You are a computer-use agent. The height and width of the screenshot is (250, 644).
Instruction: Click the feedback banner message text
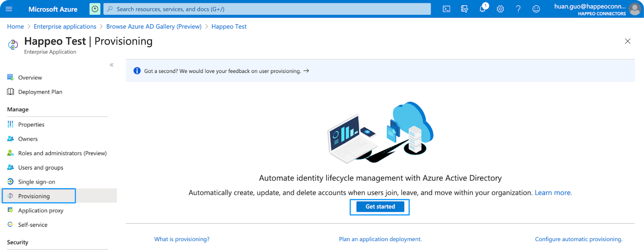click(x=222, y=71)
